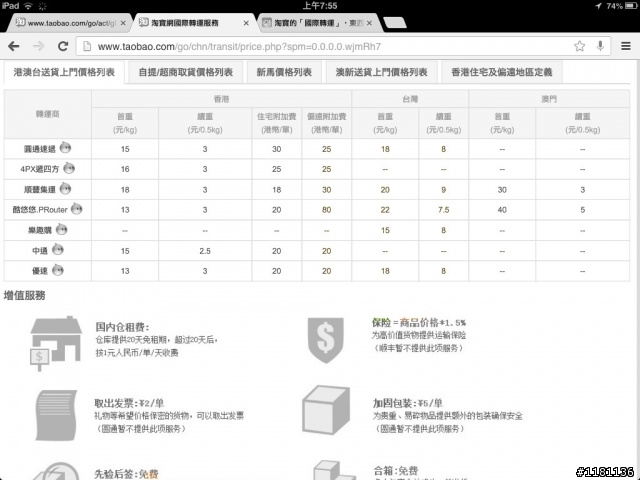Tap the Wi-Fi status icon
The height and width of the screenshot is (480, 640).
[x=28, y=6]
